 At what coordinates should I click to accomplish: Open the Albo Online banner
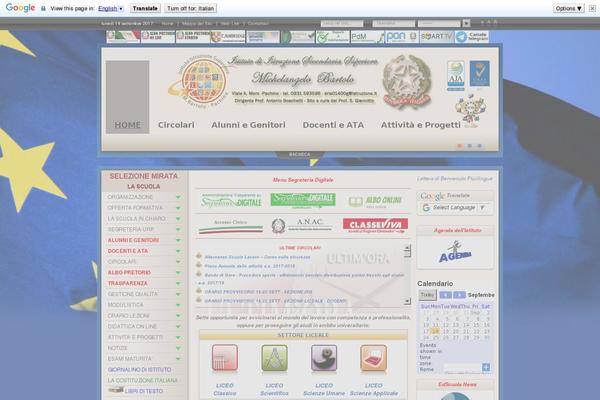click(375, 201)
